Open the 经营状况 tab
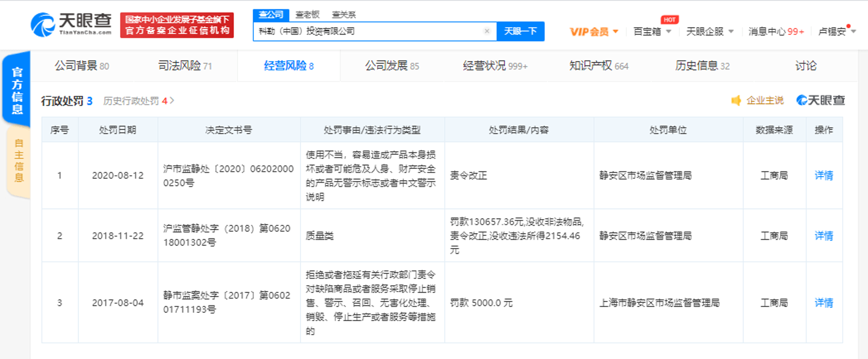 point(495,66)
